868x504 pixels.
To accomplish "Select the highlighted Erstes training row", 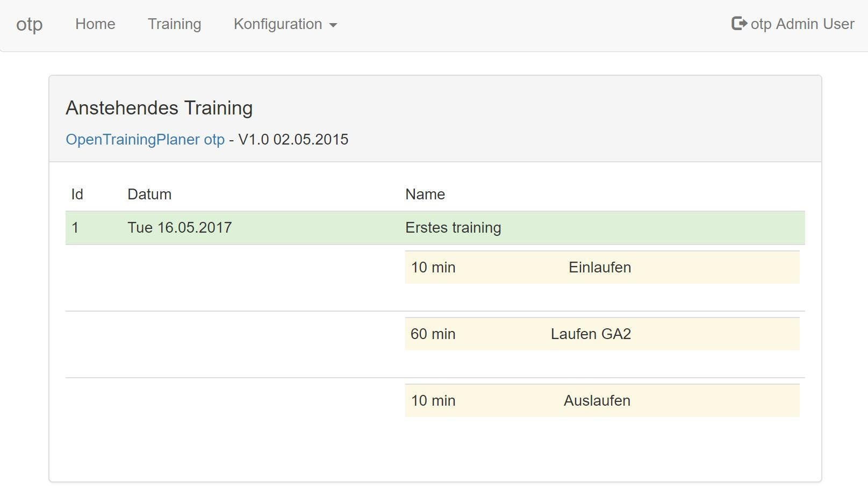I will (435, 228).
